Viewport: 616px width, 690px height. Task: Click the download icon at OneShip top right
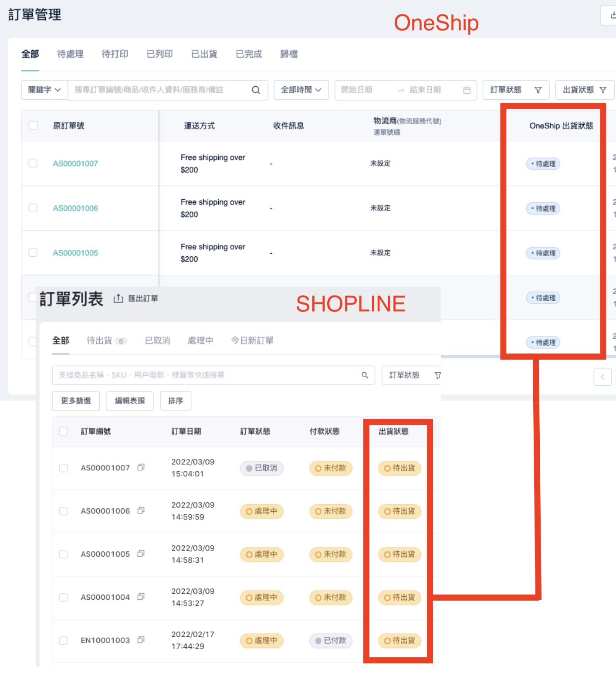pyautogui.click(x=612, y=15)
